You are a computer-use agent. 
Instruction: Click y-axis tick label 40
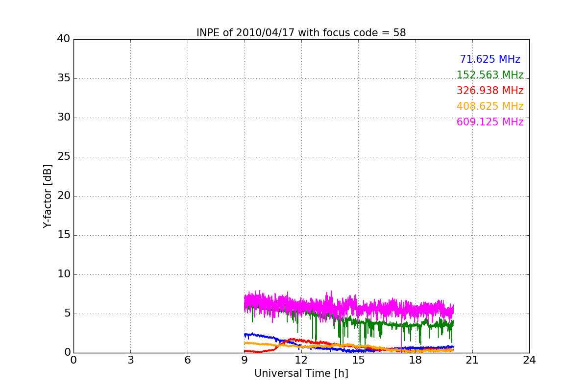coord(64,39)
